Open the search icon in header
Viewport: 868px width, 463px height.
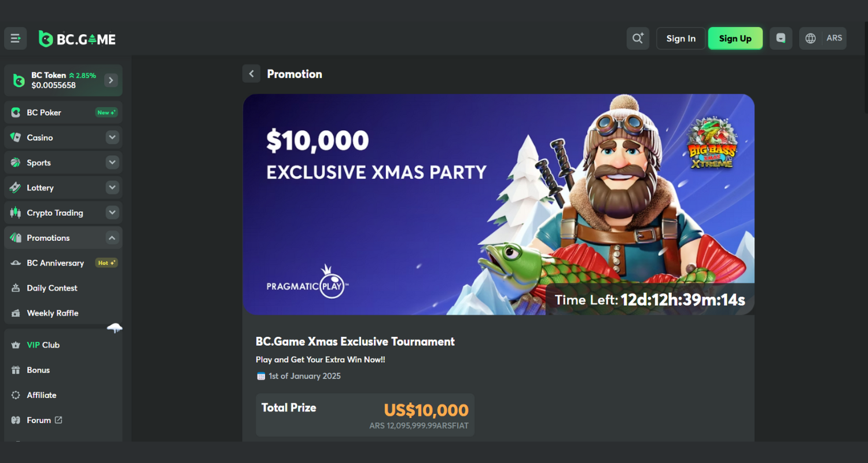click(x=638, y=39)
